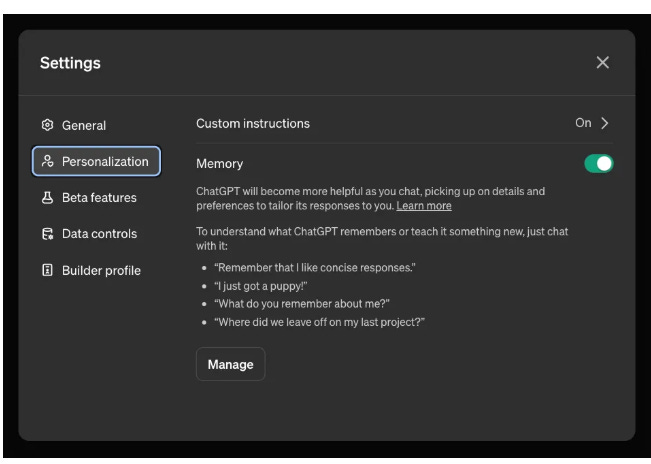Click the Settings title

click(x=70, y=63)
